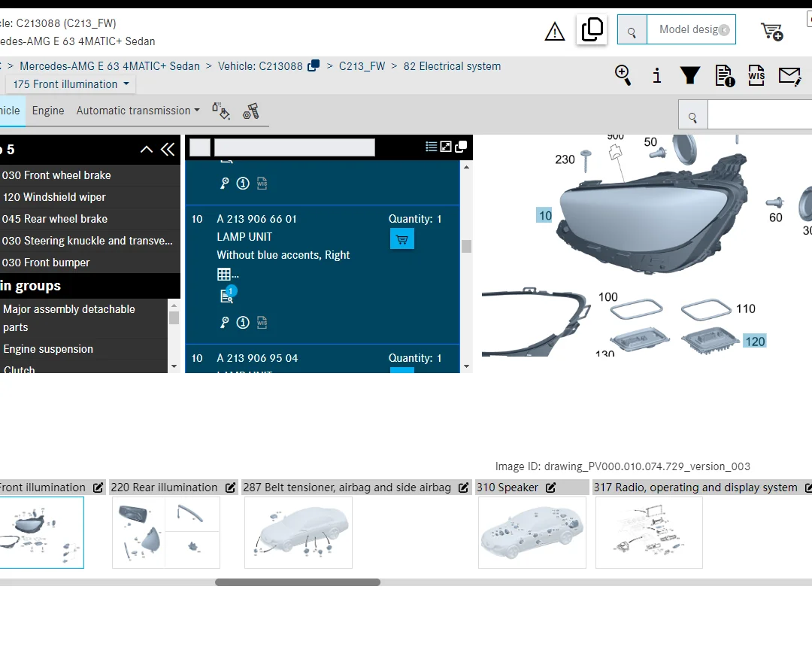Open the WIS document toolbar icon
The image size is (812, 659).
pyautogui.click(x=756, y=76)
